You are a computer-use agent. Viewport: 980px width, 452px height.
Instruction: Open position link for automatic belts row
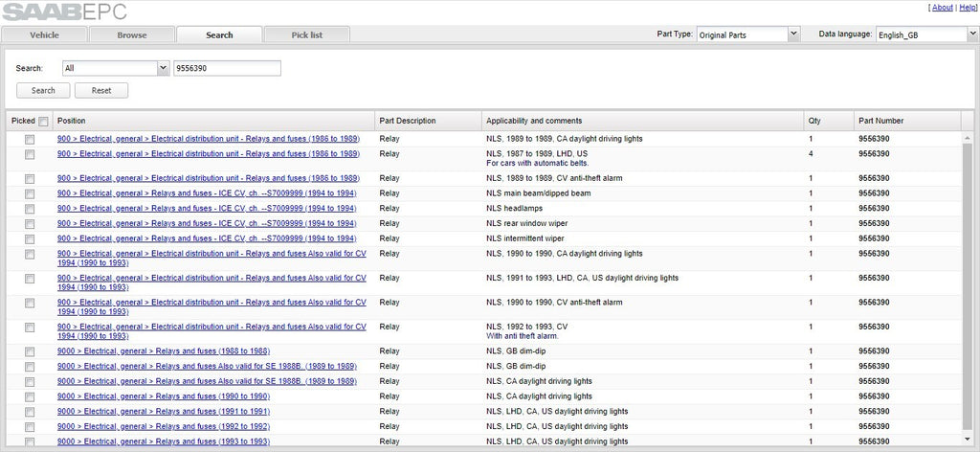pos(208,154)
